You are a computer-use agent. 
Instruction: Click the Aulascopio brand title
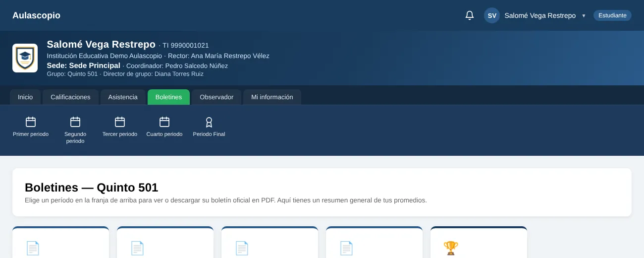tap(36, 15)
